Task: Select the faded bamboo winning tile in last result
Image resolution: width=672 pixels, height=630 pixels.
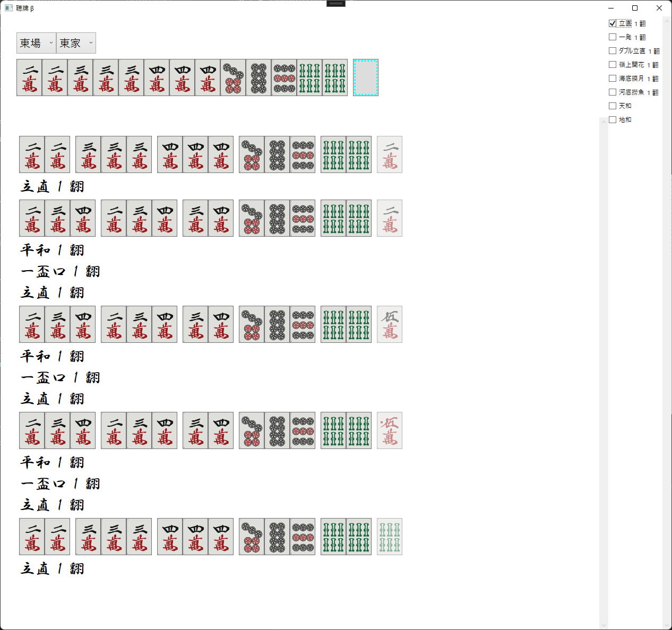Action: [x=389, y=537]
